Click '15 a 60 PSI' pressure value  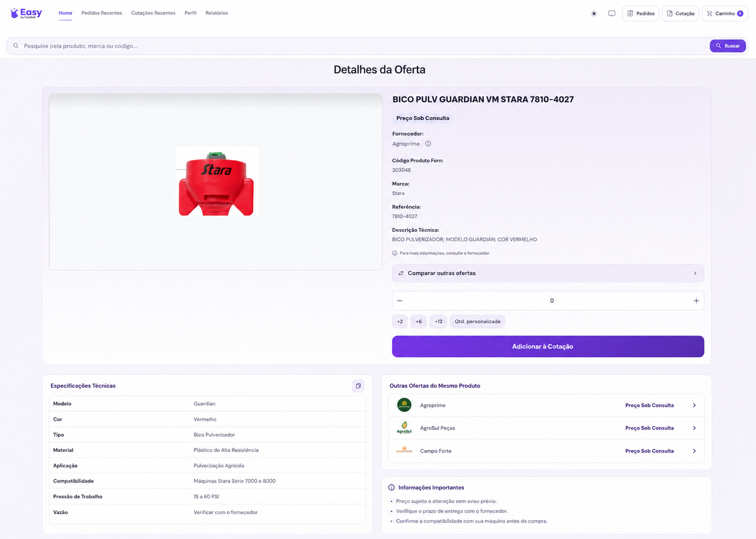[x=206, y=496]
